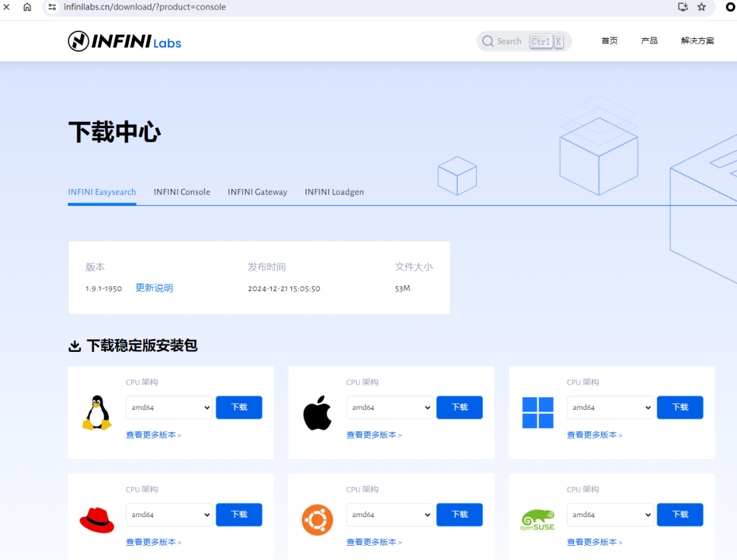737x560 pixels.
Task: View more Ubuntu versions 查看更多版本
Action: click(x=374, y=542)
